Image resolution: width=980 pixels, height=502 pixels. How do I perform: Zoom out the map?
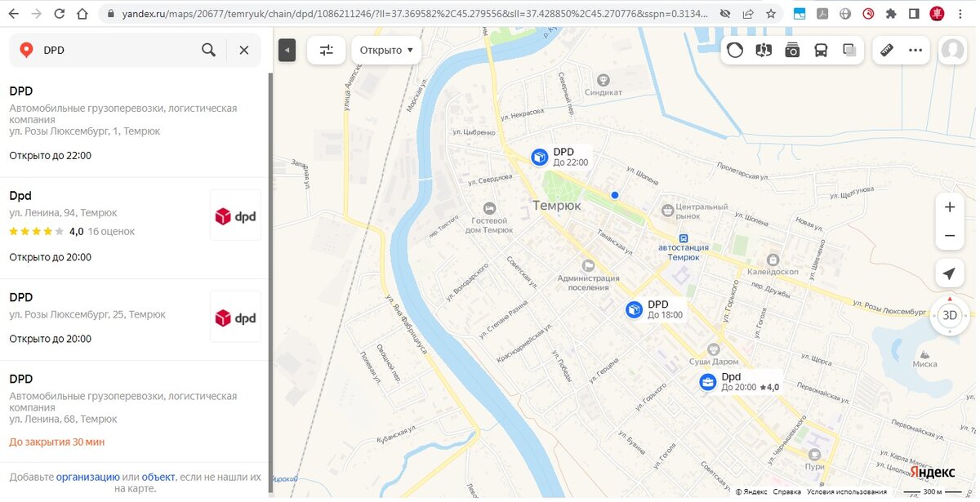tap(949, 236)
